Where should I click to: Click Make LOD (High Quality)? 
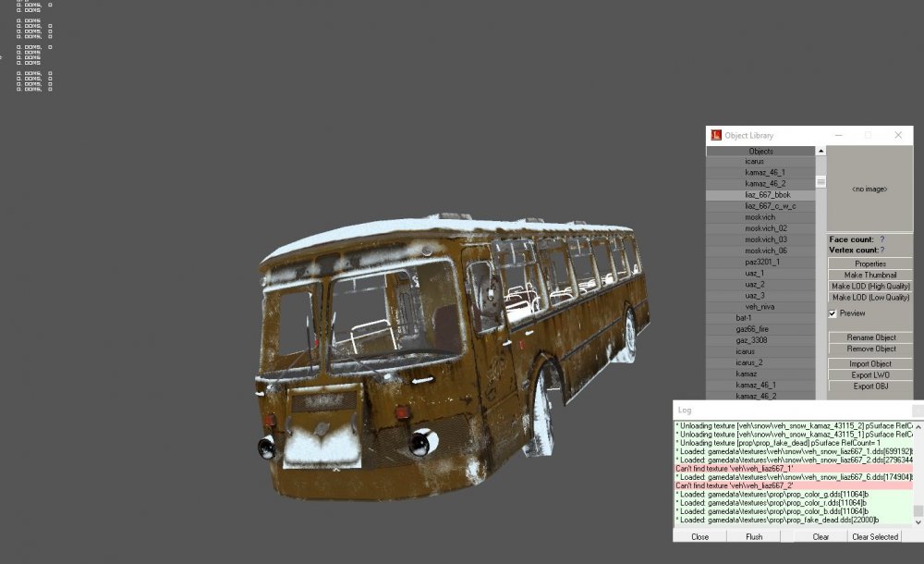869,285
